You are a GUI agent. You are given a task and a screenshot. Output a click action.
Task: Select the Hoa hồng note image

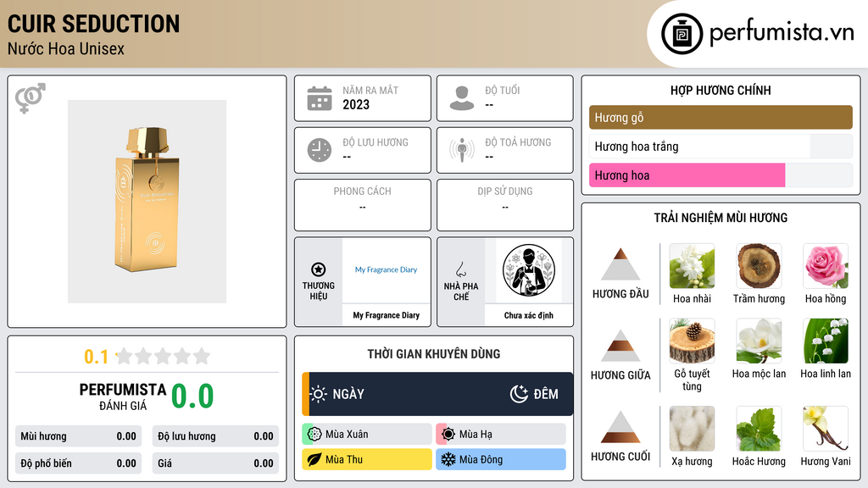[x=826, y=266]
